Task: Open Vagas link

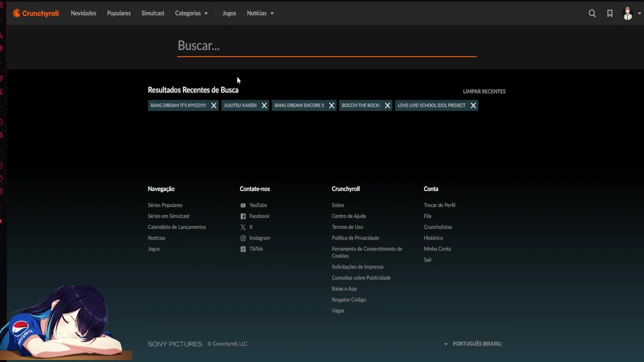Action: click(338, 311)
